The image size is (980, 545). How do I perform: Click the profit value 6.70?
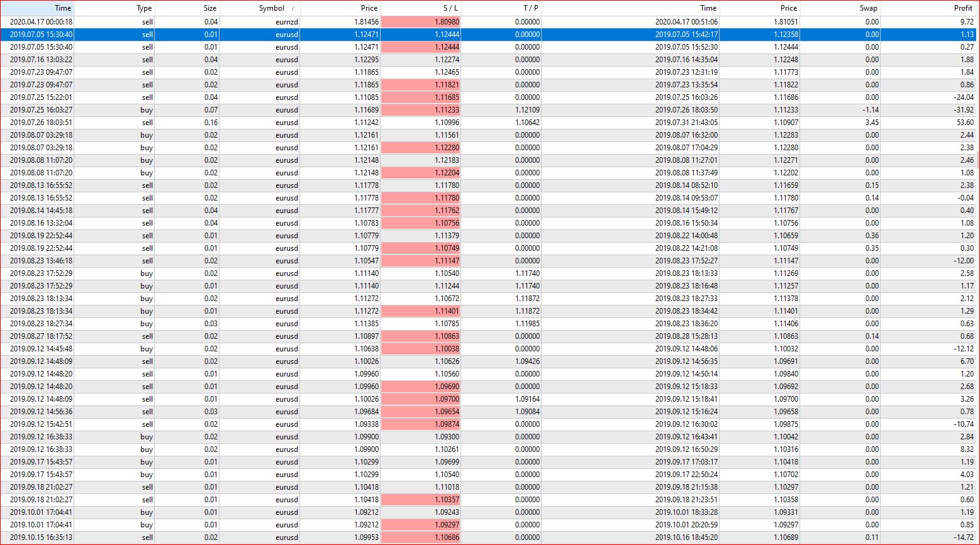click(x=967, y=361)
